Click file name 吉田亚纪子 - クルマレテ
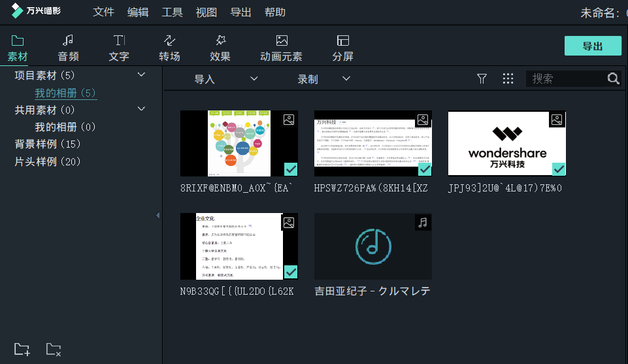This screenshot has width=628, height=364. click(x=372, y=291)
